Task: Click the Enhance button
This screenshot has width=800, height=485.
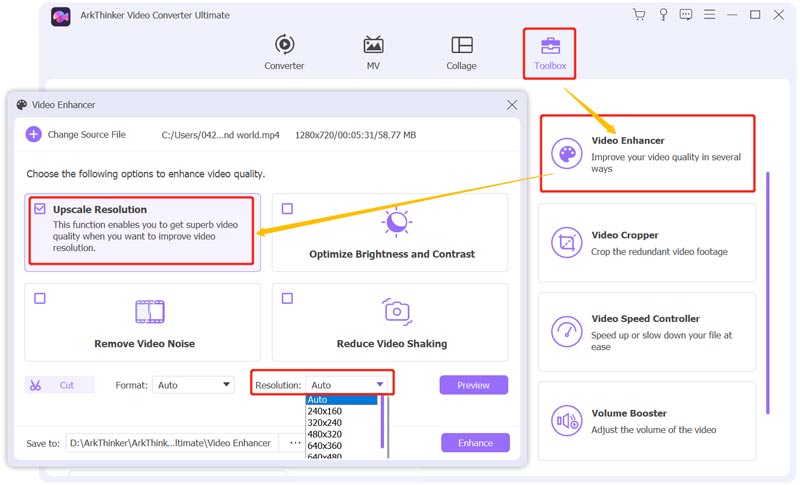Action: (x=475, y=443)
